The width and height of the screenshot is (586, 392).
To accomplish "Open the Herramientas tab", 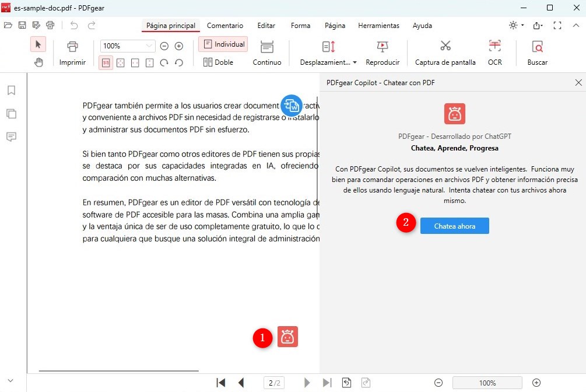I will 378,26.
